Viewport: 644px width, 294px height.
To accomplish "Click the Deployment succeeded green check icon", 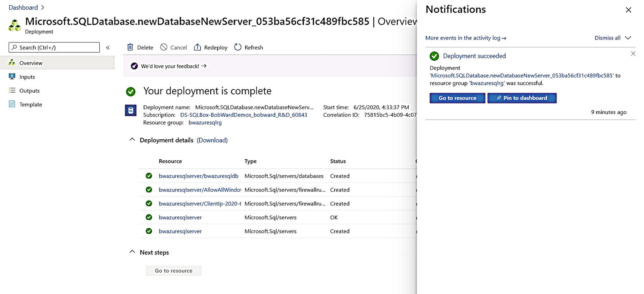I will pyautogui.click(x=434, y=56).
